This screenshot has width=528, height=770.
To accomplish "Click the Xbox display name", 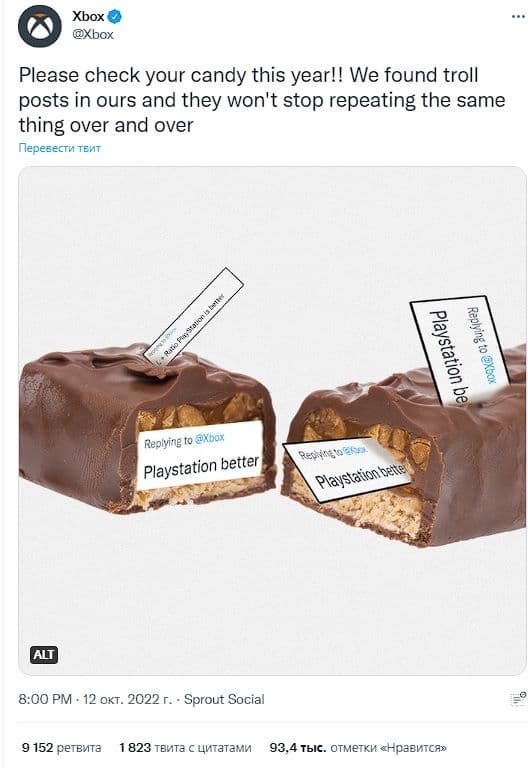I will coord(88,17).
